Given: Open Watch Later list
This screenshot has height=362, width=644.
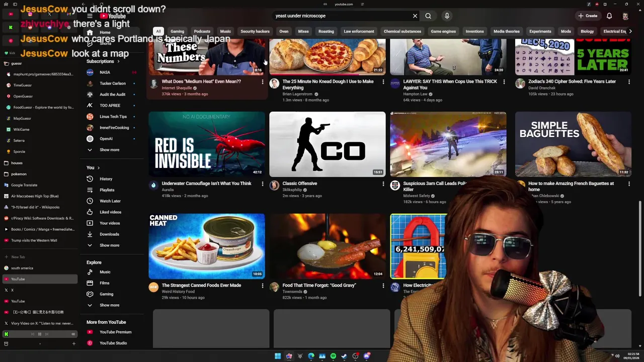Looking at the screenshot, I should pos(110,201).
